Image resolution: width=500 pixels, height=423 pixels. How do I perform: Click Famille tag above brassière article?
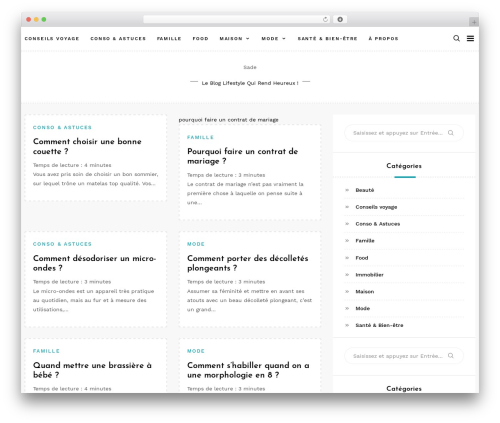[46, 351]
